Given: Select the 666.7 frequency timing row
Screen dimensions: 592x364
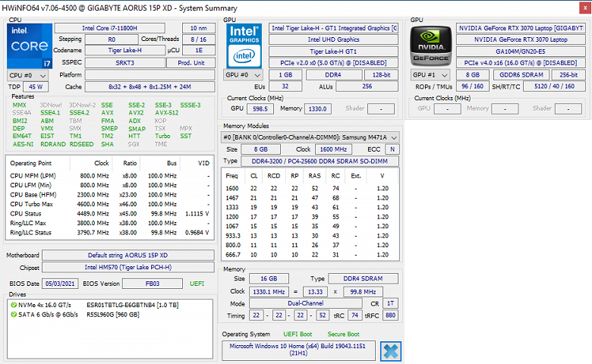Looking at the screenshot, I should click(x=310, y=255).
